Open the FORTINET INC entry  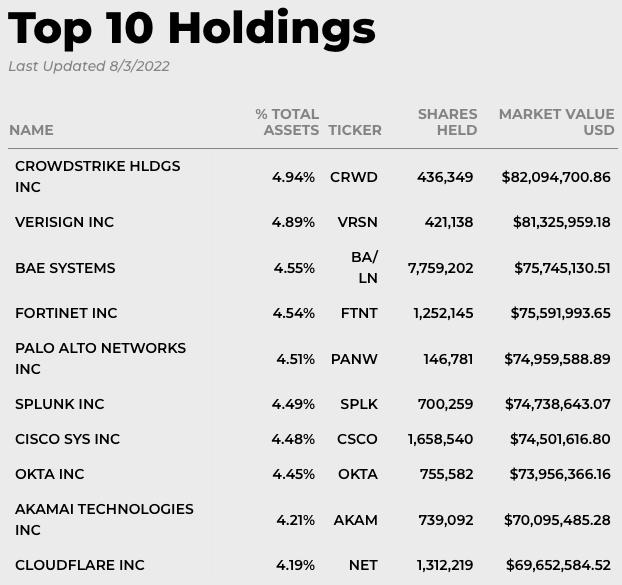pos(66,313)
